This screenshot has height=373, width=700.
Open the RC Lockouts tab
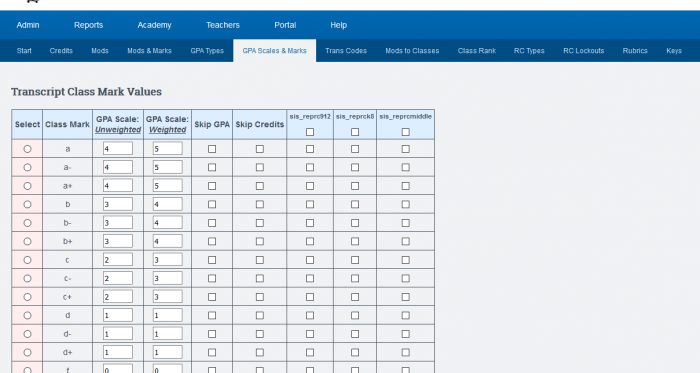point(583,51)
